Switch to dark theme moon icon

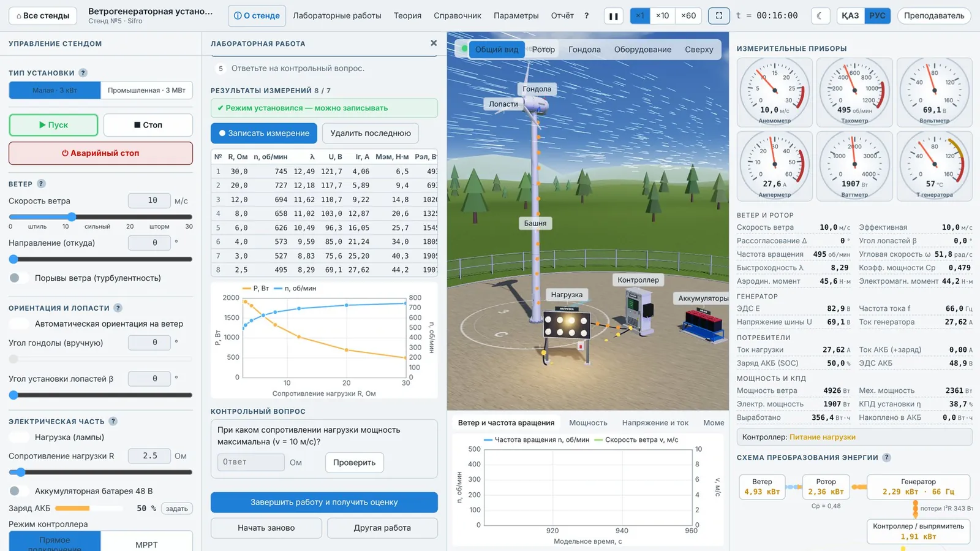(x=820, y=16)
